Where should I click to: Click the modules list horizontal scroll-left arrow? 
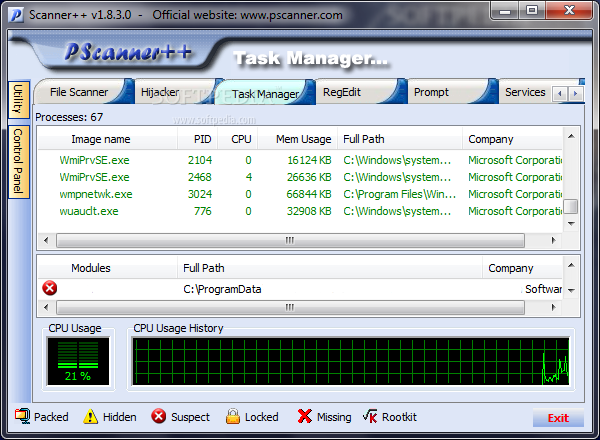(x=46, y=307)
